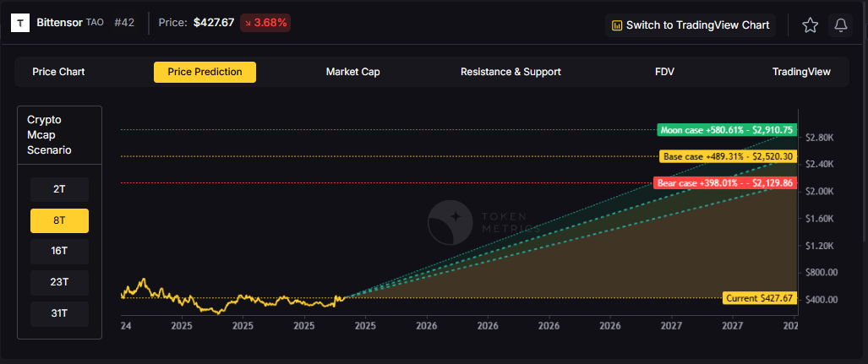Click the Base case +489.31% label
868x364 pixels.
click(728, 156)
